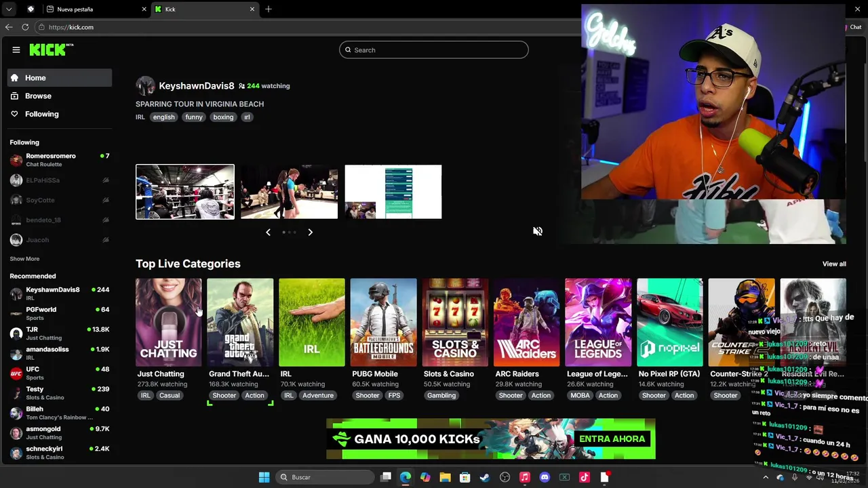Image resolution: width=868 pixels, height=488 pixels.
Task: Select the boxing tag on the featured stream
Action: pos(223,117)
